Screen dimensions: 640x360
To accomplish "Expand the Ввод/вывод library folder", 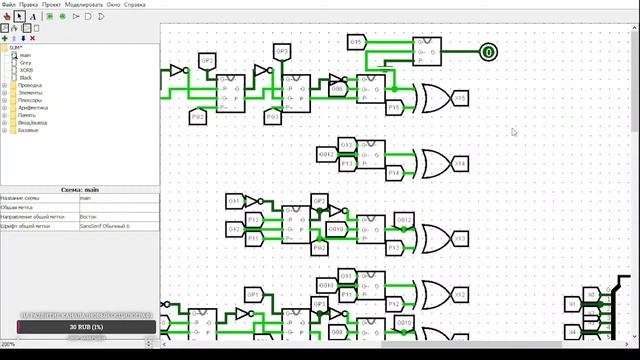I will (x=4, y=122).
